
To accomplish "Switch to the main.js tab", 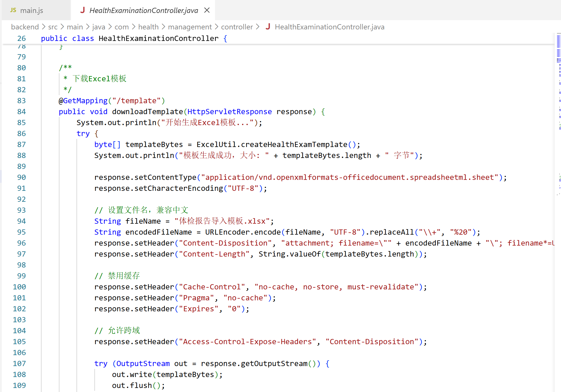I will 31,11.
